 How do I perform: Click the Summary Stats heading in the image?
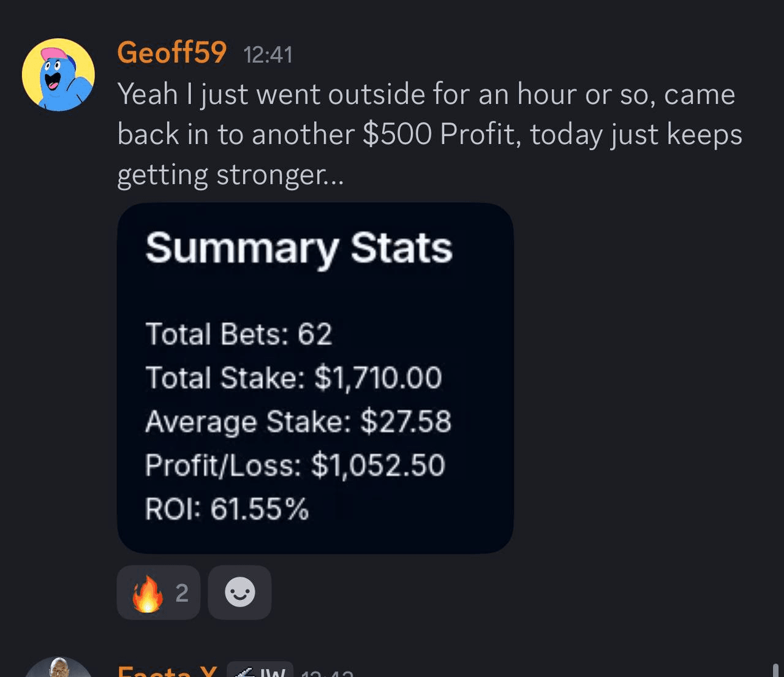pos(299,249)
